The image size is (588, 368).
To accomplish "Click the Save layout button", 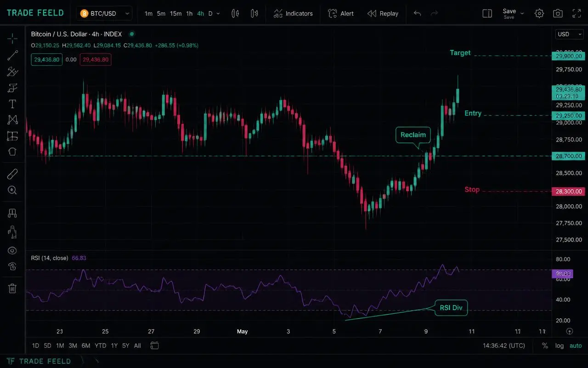I will click(509, 13).
